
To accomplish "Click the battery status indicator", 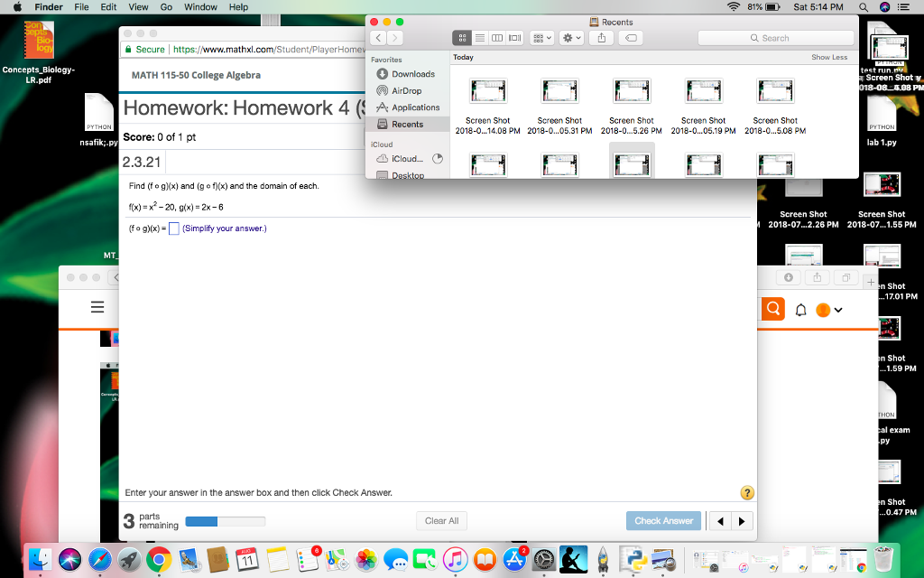I will [763, 7].
